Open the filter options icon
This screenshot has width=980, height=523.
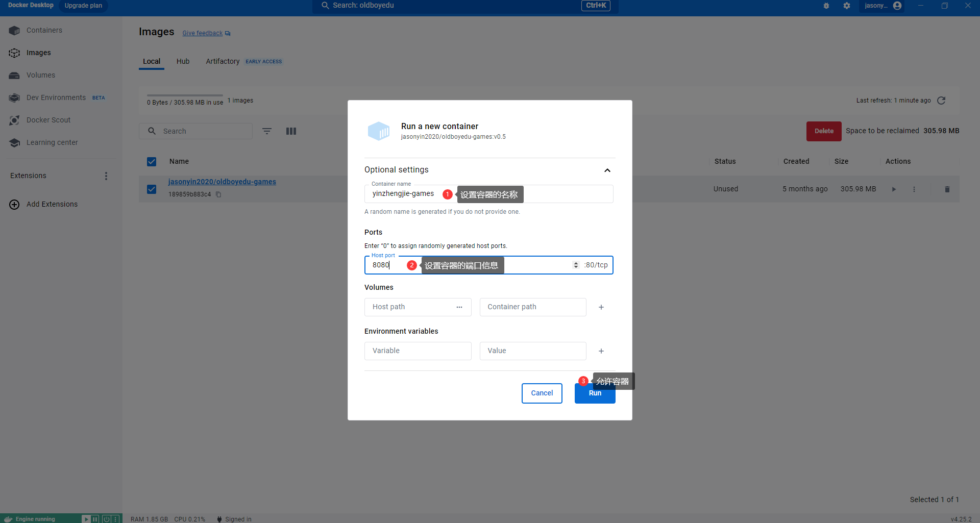(x=266, y=131)
